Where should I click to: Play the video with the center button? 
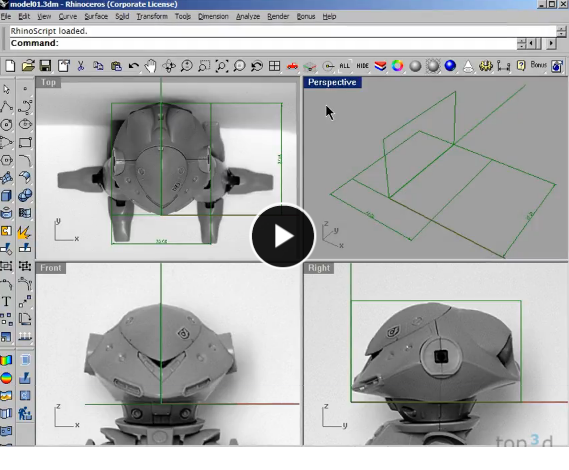[283, 236]
